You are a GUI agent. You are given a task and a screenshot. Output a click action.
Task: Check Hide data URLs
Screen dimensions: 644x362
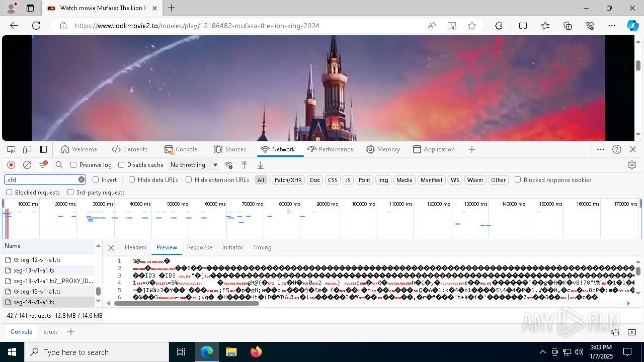132,179
